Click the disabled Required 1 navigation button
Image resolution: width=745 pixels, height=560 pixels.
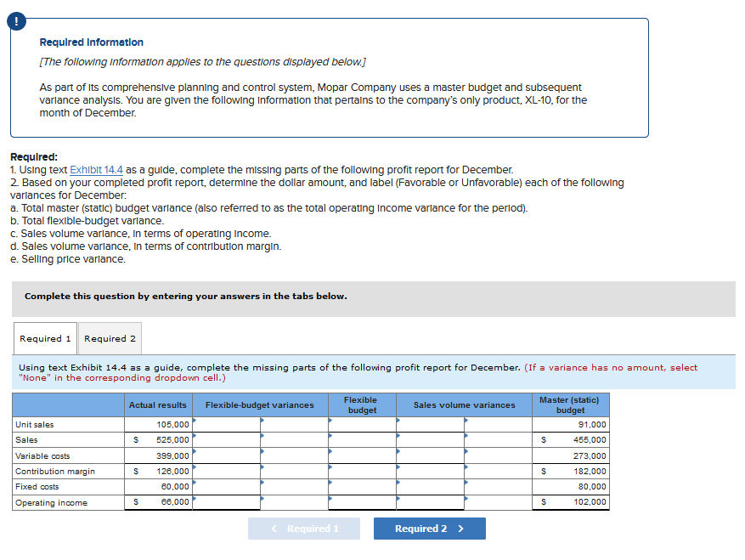303,528
